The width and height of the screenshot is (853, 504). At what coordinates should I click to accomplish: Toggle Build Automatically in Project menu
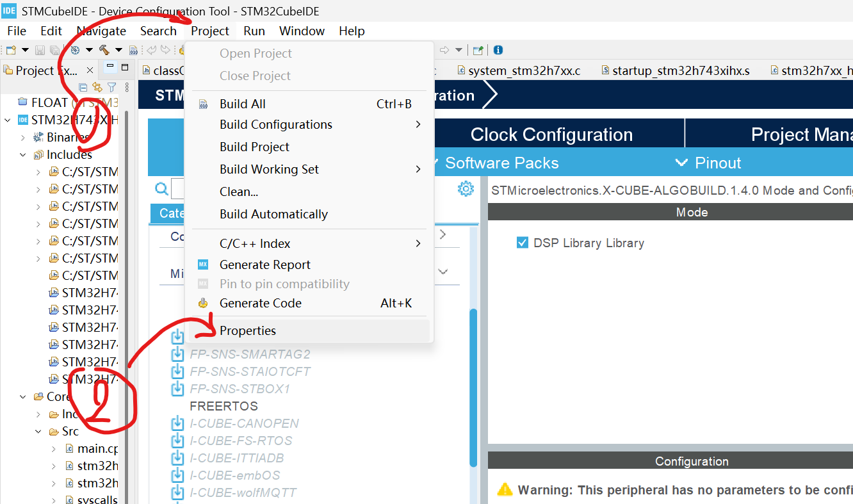[x=309, y=214]
